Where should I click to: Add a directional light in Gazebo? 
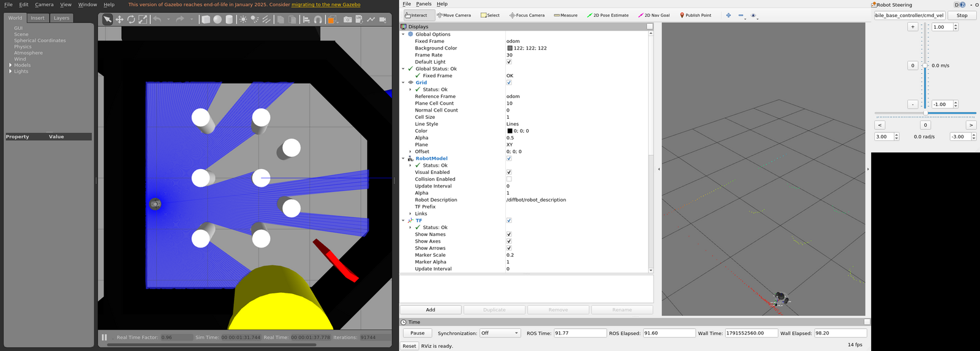pyautogui.click(x=266, y=19)
